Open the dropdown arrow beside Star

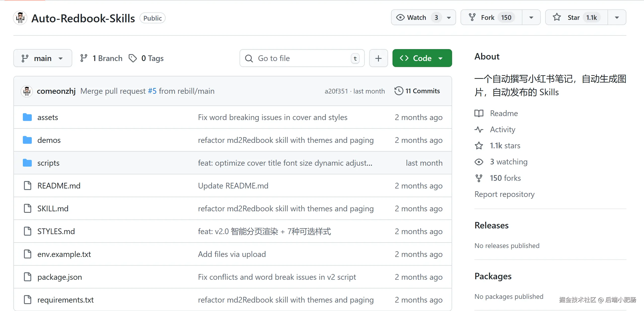tap(617, 18)
